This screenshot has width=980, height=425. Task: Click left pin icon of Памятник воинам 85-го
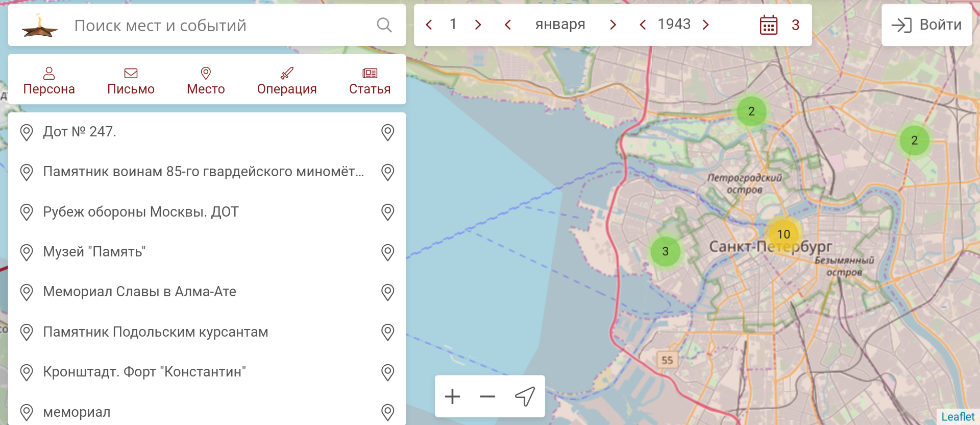click(27, 172)
